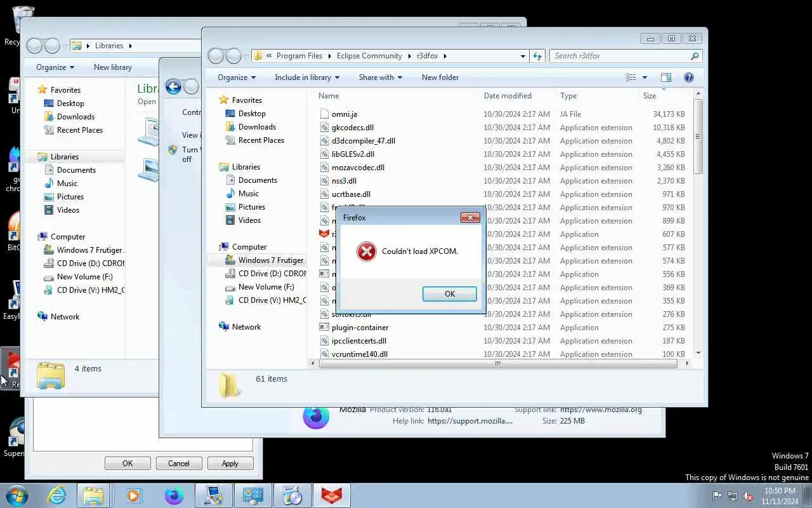Viewport: 812px width, 508px height.
Task: Click New folder in r3dfox window
Action: (x=440, y=77)
